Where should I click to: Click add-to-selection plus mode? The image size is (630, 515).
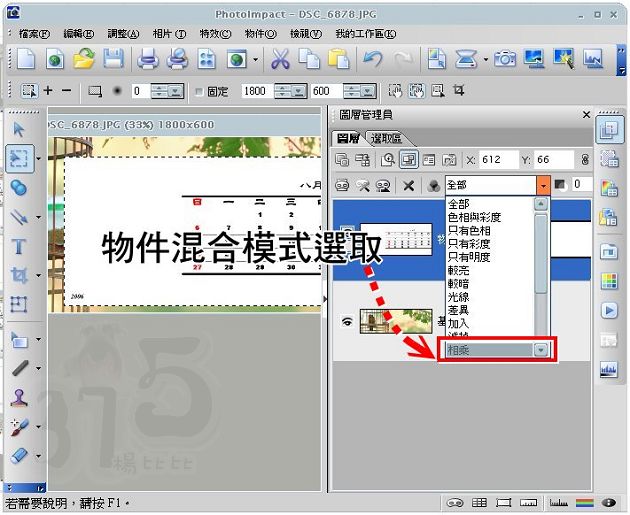tap(48, 90)
